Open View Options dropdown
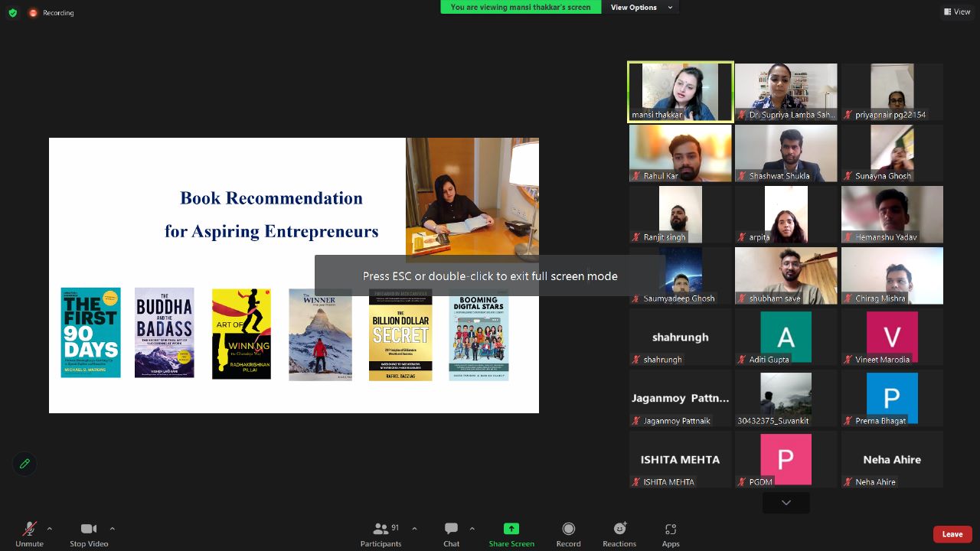 pyautogui.click(x=642, y=7)
